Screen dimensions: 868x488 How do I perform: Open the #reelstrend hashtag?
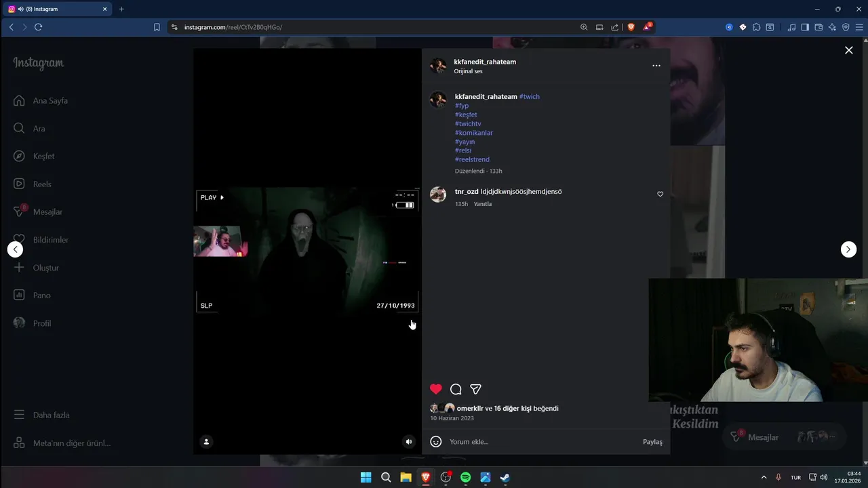tap(472, 159)
